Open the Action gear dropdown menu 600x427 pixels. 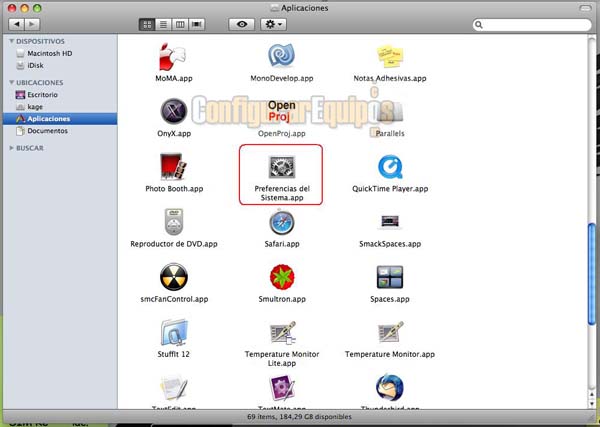pos(273,24)
